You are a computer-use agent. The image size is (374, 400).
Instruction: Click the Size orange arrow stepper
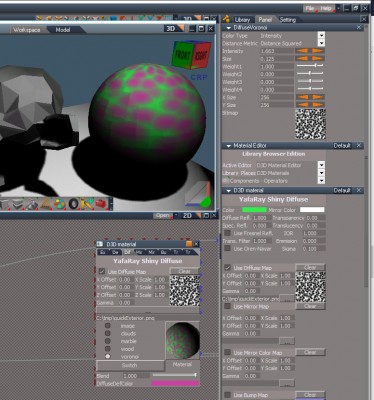310,59
